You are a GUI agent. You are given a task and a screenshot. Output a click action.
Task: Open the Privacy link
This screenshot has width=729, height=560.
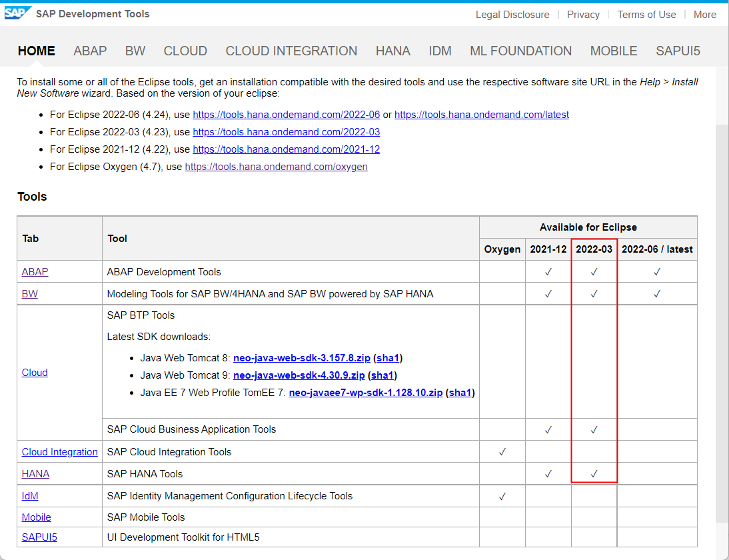(583, 15)
